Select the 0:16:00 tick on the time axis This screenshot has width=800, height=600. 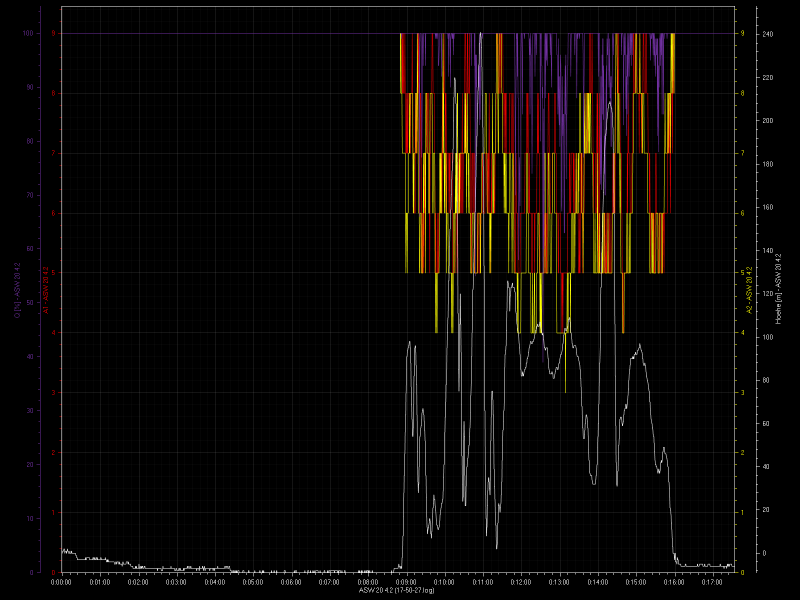coord(674,582)
